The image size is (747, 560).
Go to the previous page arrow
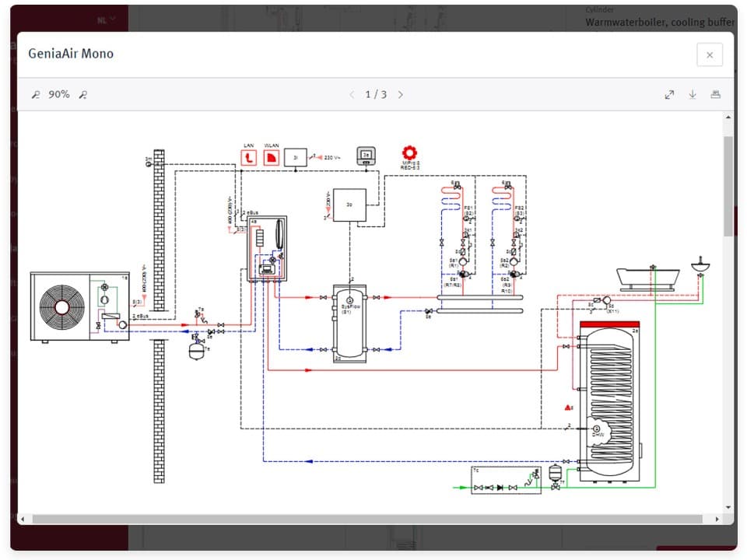coord(351,95)
